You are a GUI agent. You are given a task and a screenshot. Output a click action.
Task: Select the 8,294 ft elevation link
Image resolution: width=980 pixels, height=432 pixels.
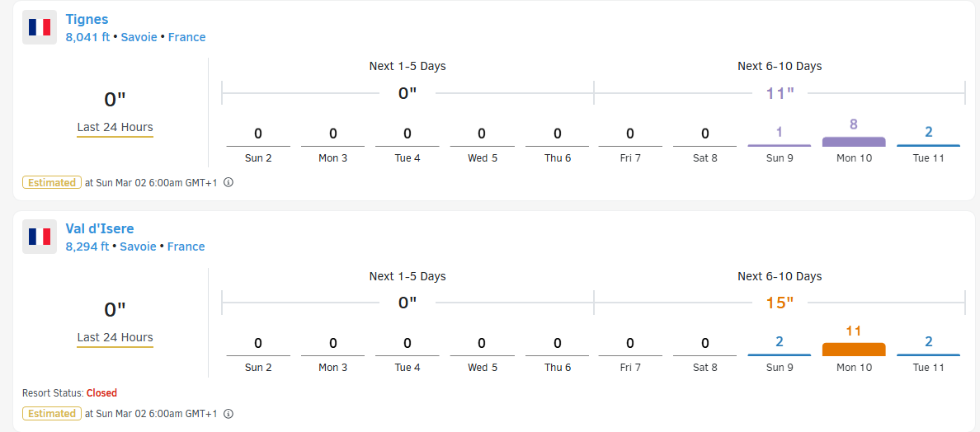click(87, 247)
